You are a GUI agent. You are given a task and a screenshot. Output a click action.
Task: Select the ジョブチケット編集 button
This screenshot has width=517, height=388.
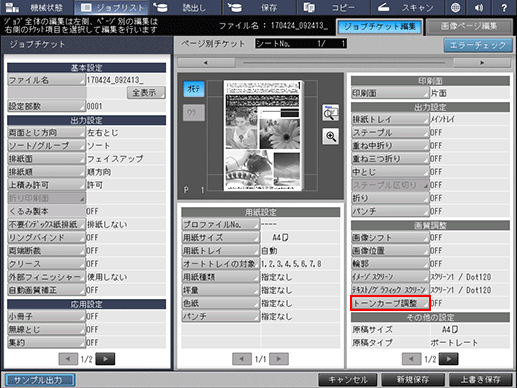coord(380,27)
